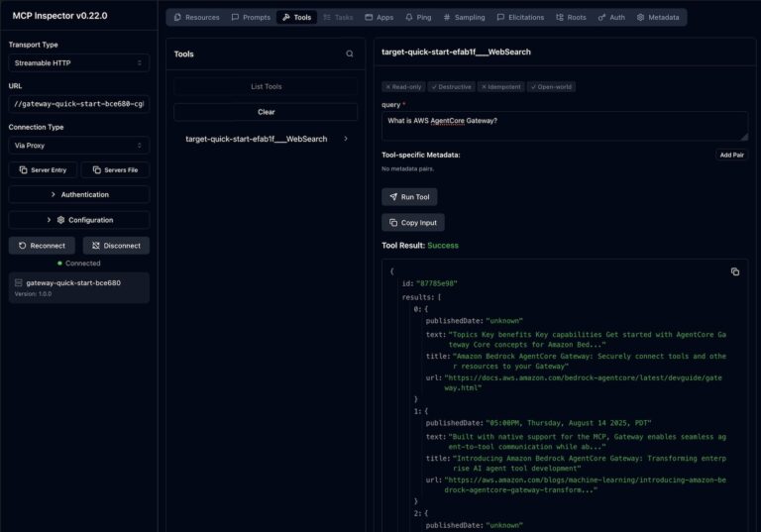761x532 pixels.
Task: Click the aws.amazon.com blogs url in result 1
Action: [585, 484]
